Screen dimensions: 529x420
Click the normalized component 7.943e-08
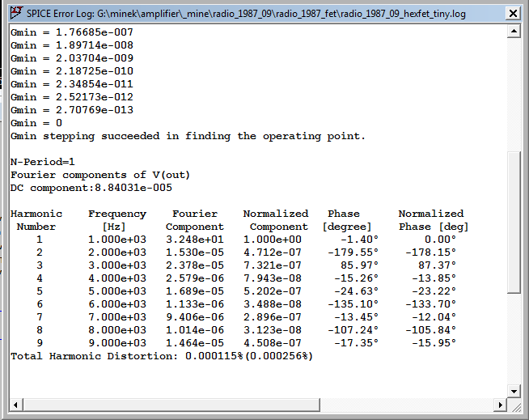pos(273,278)
